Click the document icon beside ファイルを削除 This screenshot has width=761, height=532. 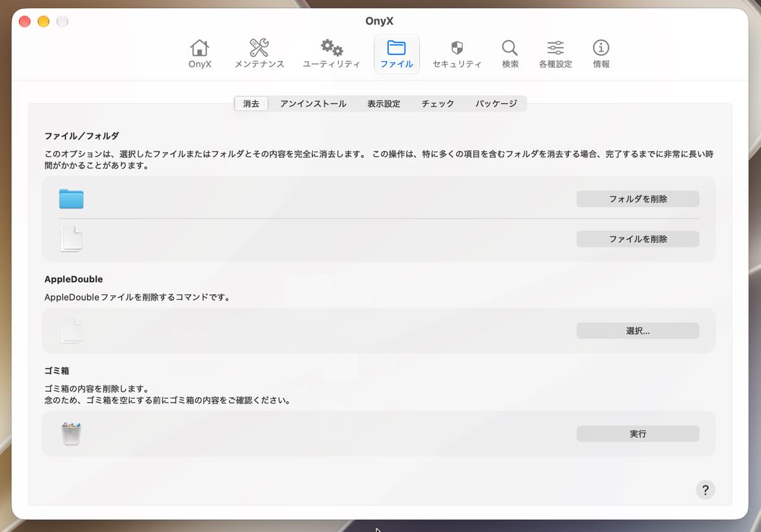(71, 239)
